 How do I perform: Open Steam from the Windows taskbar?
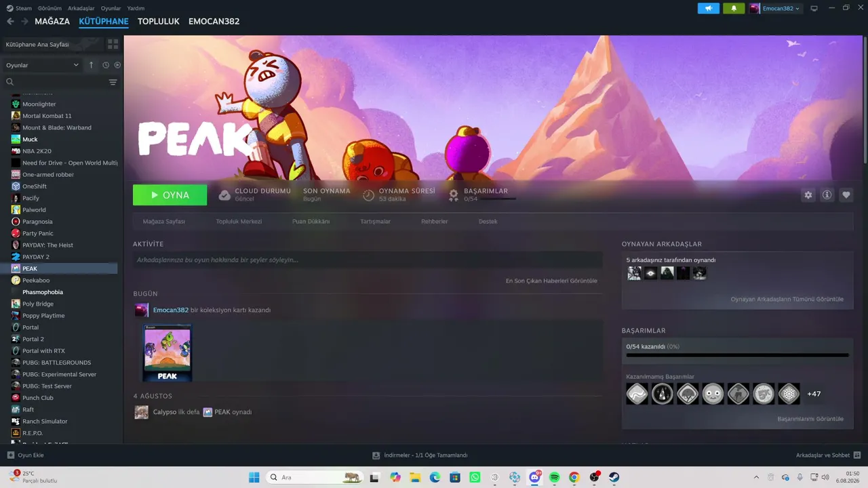pyautogui.click(x=614, y=477)
